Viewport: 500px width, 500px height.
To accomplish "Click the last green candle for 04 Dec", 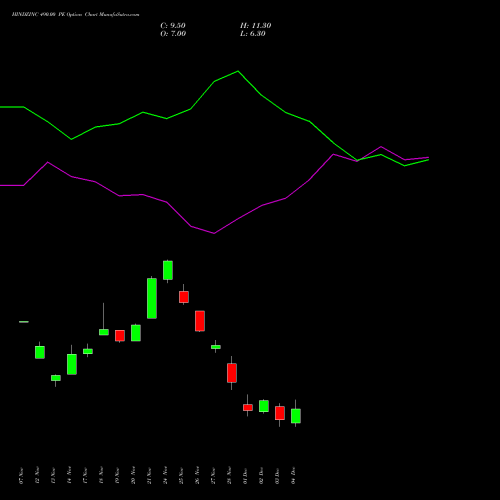I will click(296, 416).
